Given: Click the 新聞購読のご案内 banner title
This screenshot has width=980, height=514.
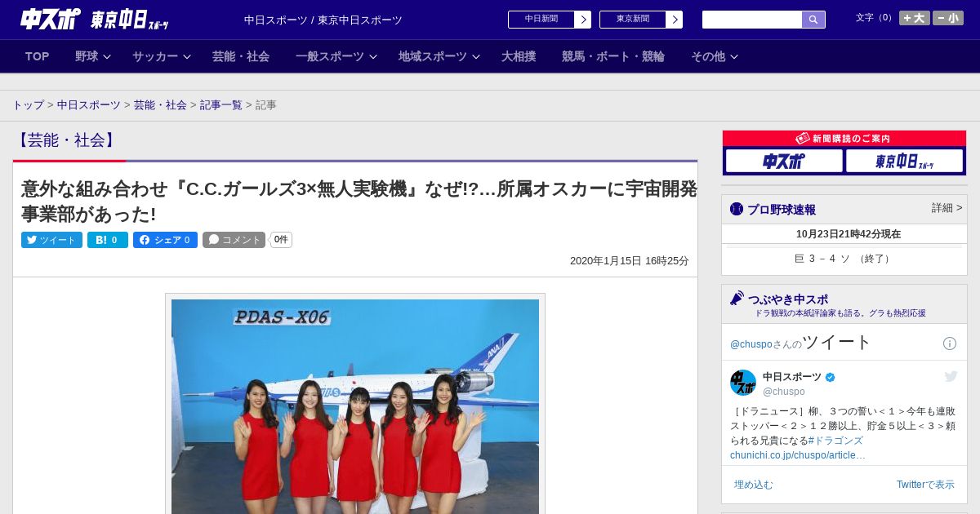Looking at the screenshot, I should tap(844, 139).
